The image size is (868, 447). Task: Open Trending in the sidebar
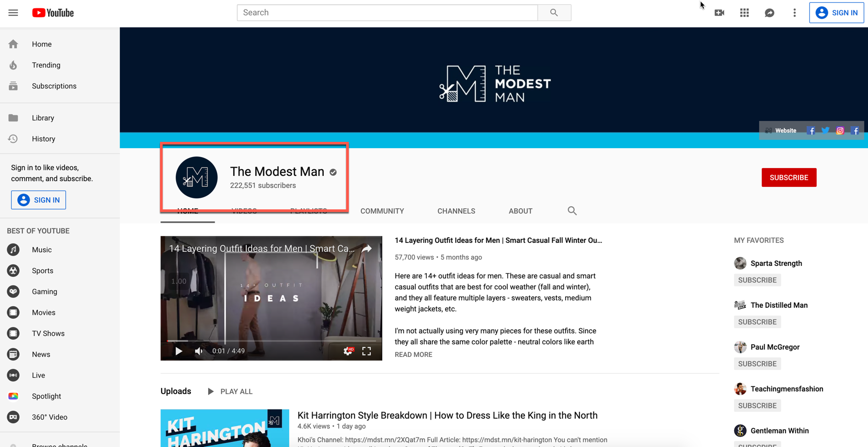(60, 65)
